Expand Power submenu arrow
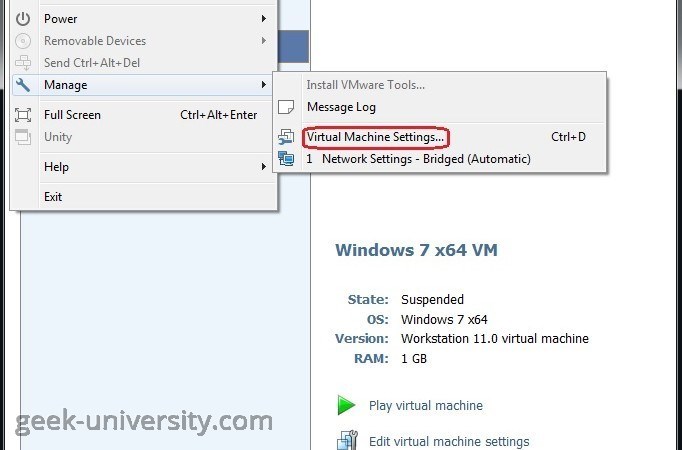The width and height of the screenshot is (682, 450). pos(264,19)
